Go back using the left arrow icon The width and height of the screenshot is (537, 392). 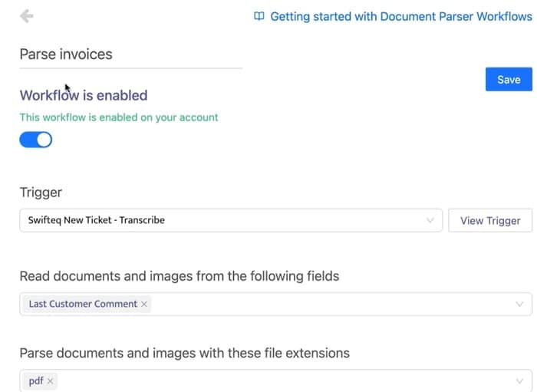point(26,16)
